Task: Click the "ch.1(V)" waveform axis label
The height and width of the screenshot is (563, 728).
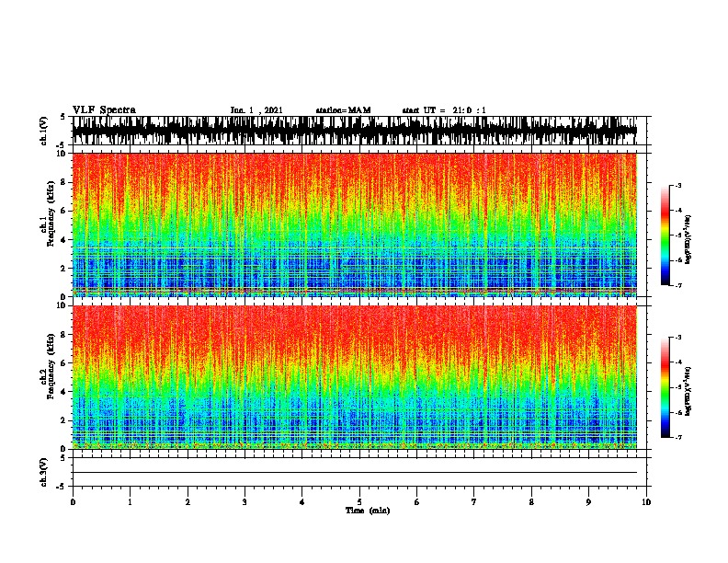Action: coord(44,131)
